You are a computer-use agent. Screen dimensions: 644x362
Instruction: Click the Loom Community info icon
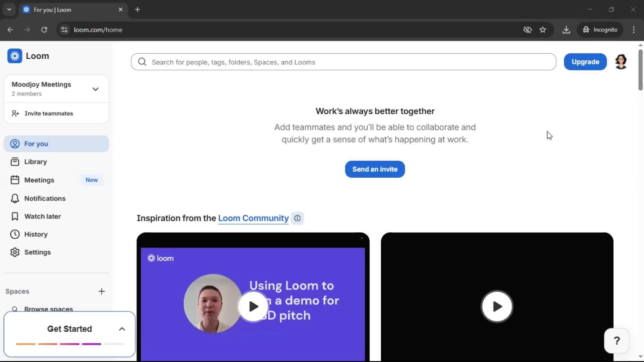point(297,218)
